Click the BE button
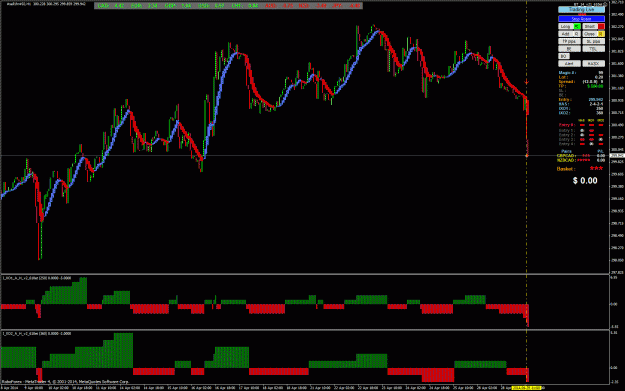 [569, 49]
